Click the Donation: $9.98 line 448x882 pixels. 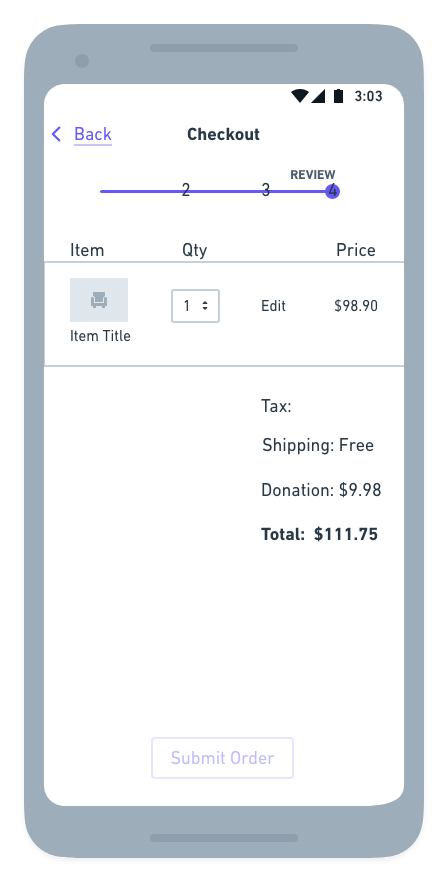click(321, 490)
